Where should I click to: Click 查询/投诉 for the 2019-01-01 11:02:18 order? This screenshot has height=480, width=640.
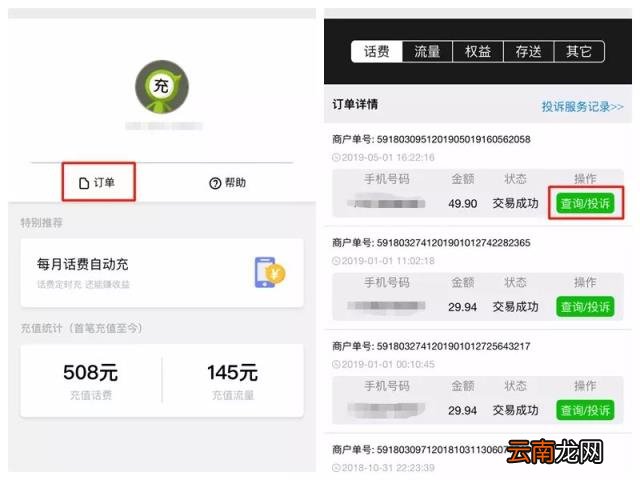point(585,307)
